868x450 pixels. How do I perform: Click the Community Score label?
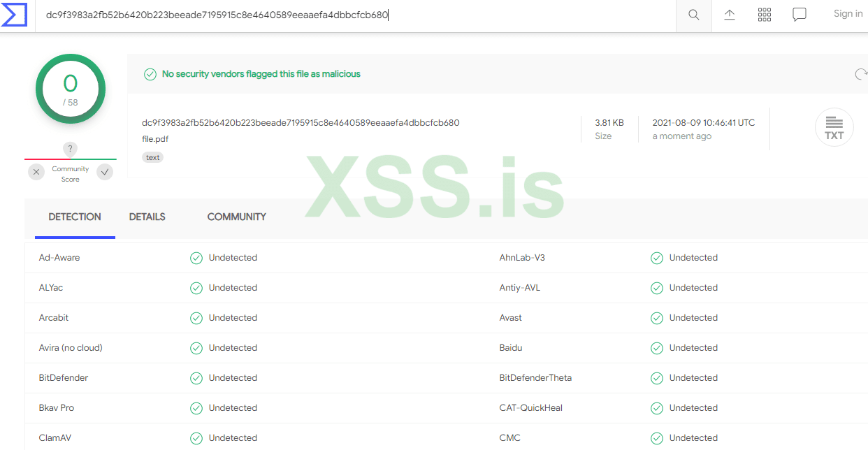pos(71,174)
